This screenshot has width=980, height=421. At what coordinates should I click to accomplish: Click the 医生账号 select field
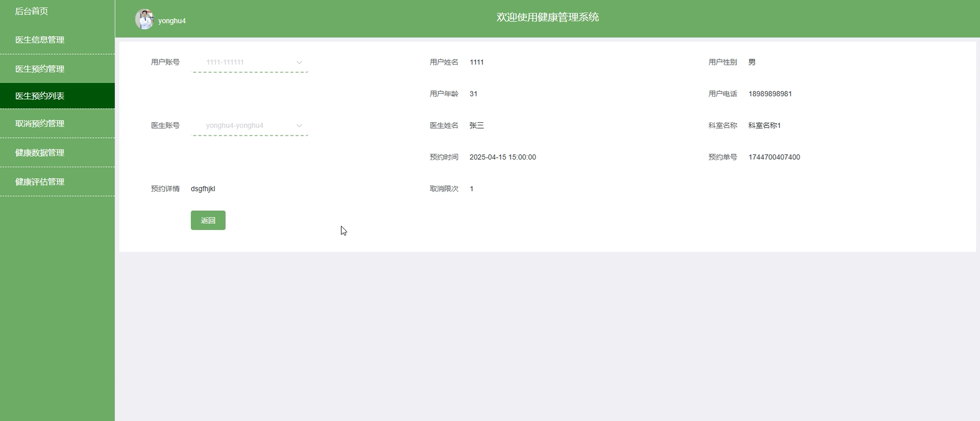coord(243,126)
